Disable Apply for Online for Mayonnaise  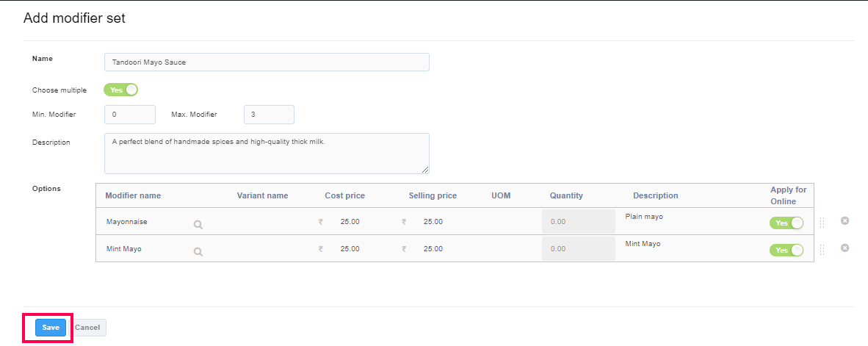coord(786,223)
